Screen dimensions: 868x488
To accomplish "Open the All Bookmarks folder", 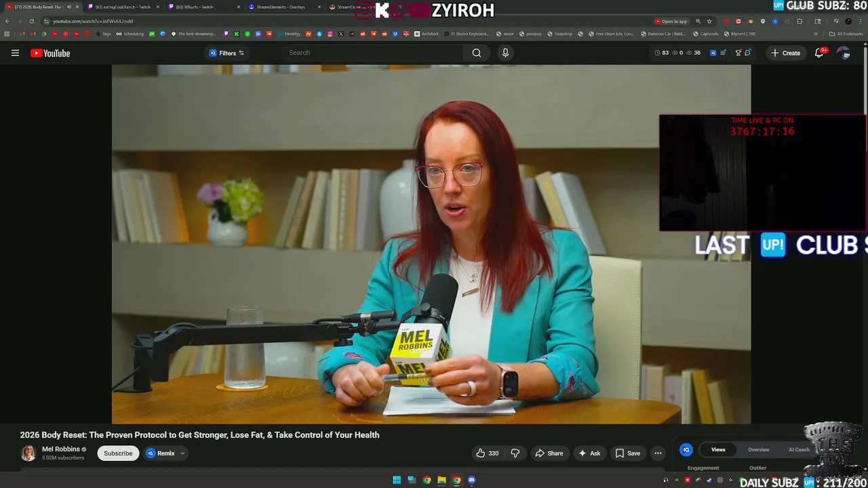I will tap(846, 34).
